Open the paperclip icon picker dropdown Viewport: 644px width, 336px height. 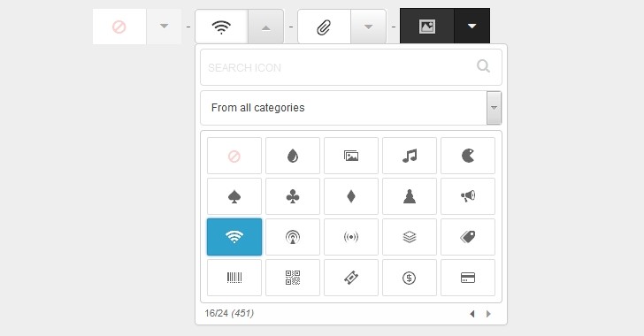pos(368,27)
